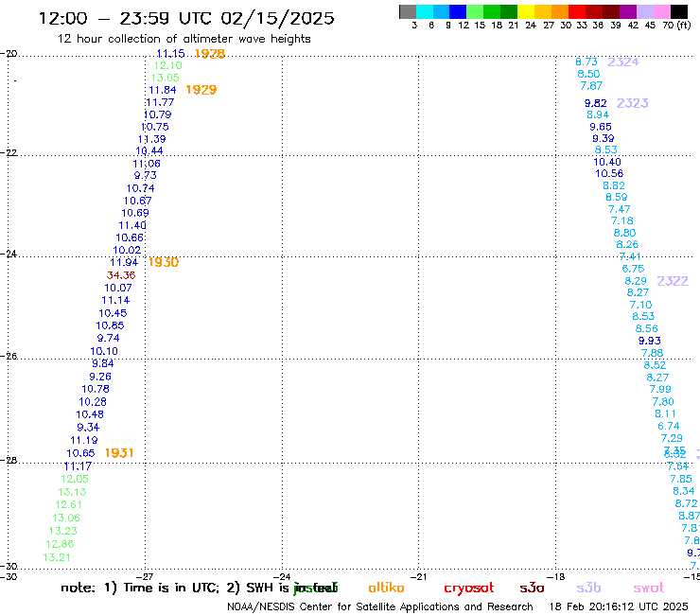This screenshot has width=700, height=615.
Task: Select the 10.07 wave height reading
Action: coord(118,288)
